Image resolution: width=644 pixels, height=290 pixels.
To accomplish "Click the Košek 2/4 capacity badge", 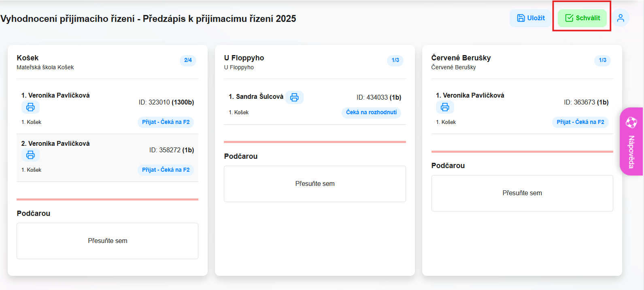I will pos(188,60).
